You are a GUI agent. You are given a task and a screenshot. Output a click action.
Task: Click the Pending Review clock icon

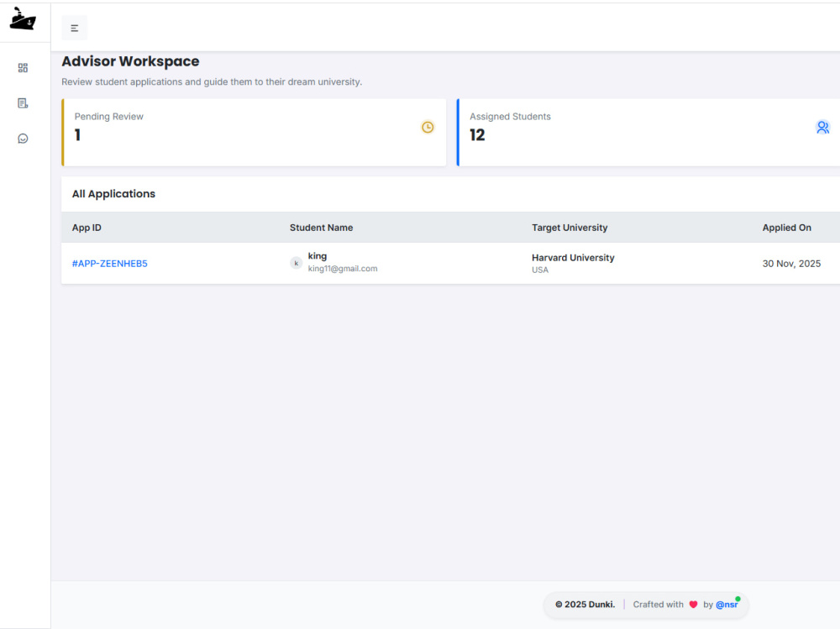(x=428, y=127)
